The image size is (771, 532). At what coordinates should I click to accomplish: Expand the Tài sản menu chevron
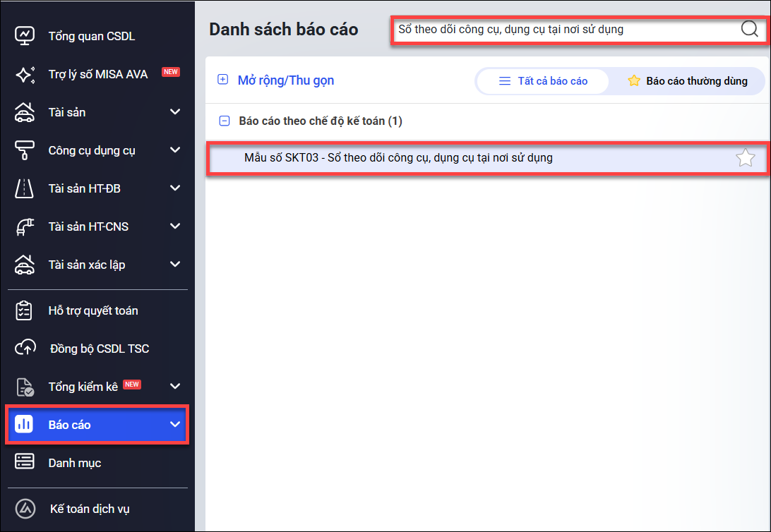point(175,112)
